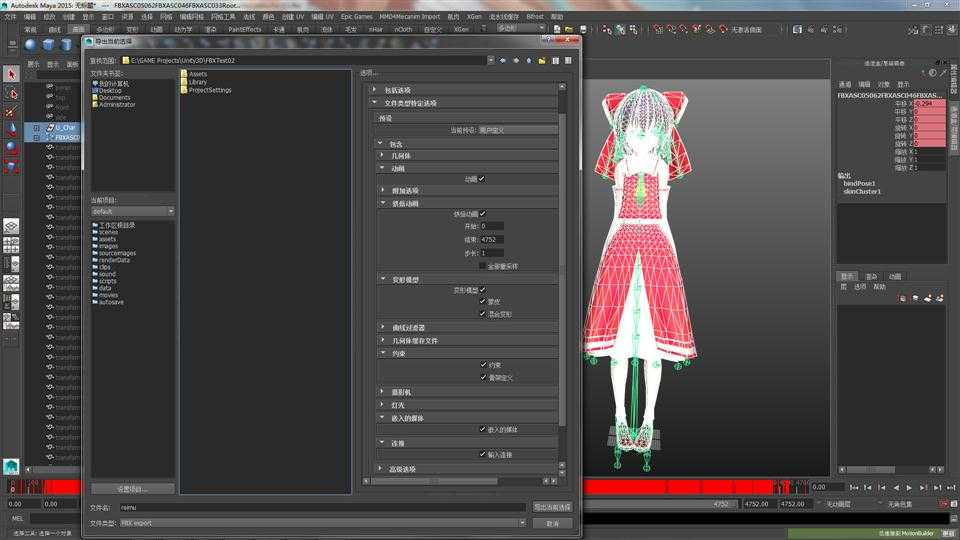This screenshot has height=540, width=960.
Task: Play the animation forward
Action: point(909,488)
